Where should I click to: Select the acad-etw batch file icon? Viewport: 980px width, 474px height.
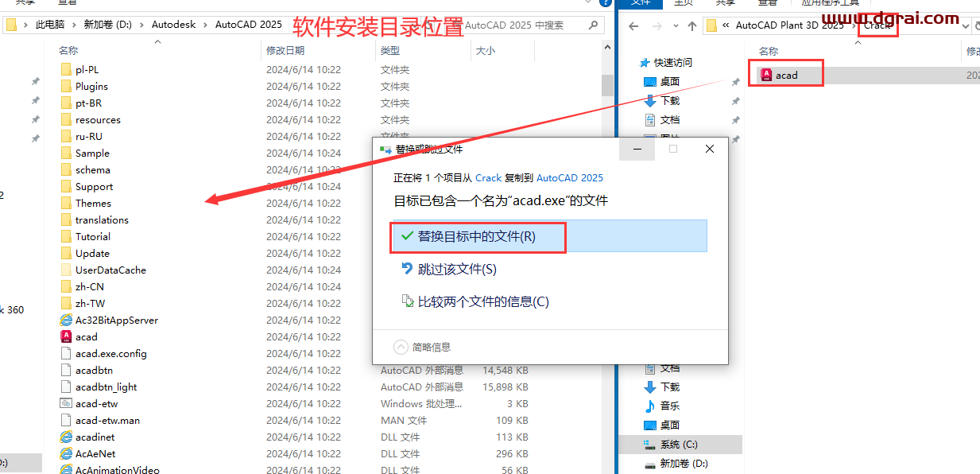pos(66,404)
